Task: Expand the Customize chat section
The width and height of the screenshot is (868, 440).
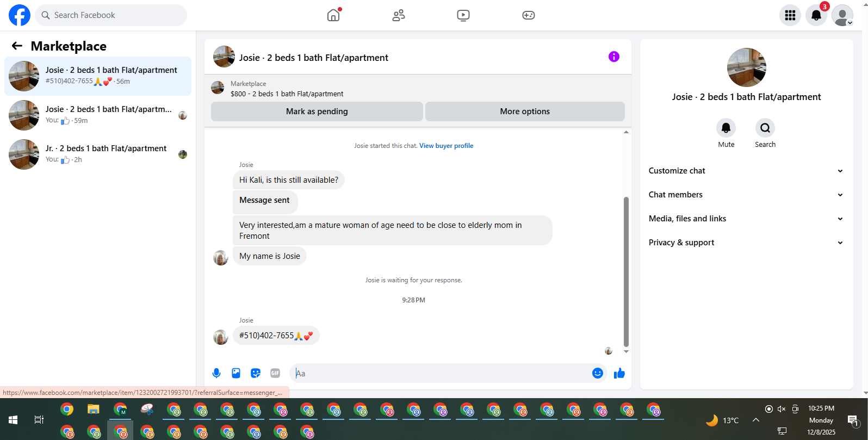Action: click(746, 171)
